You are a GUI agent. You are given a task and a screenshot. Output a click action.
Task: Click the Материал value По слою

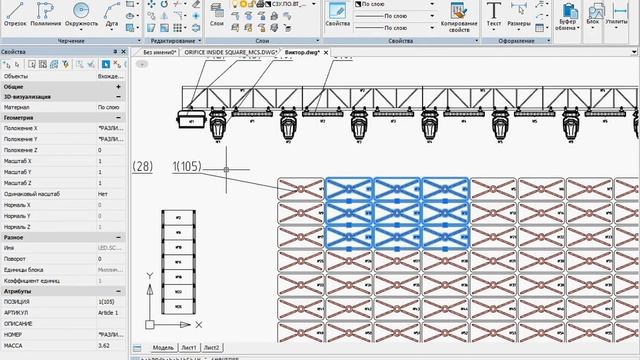click(x=111, y=107)
